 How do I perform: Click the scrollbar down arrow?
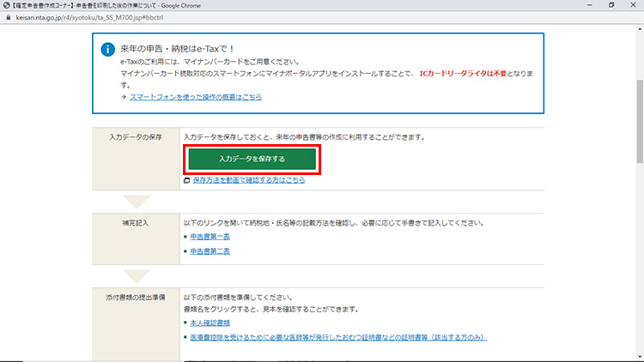click(x=639, y=357)
